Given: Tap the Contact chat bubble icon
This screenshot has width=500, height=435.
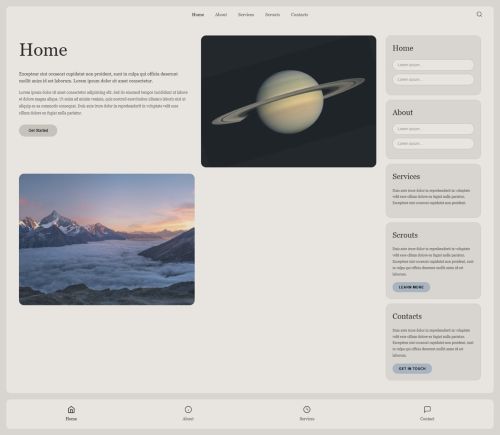Looking at the screenshot, I should pyautogui.click(x=427, y=409).
